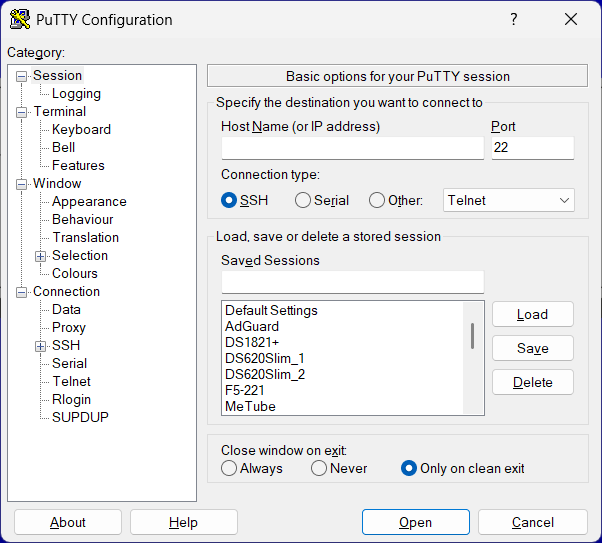The height and width of the screenshot is (543, 602).
Task: Open Logging category
Action: tap(76, 94)
